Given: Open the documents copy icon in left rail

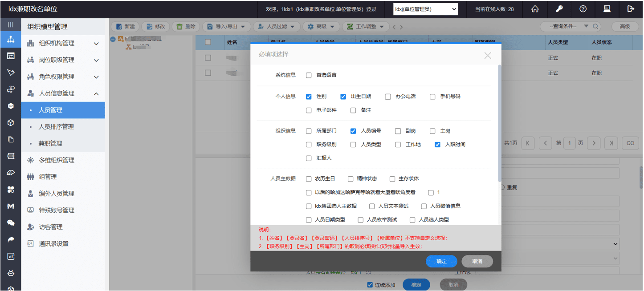Looking at the screenshot, I should [11, 139].
